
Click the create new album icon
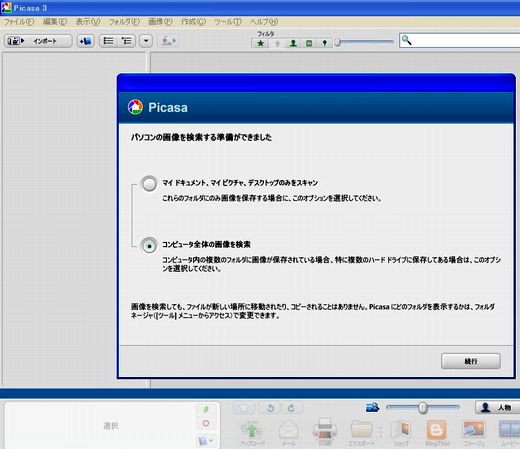click(x=86, y=41)
